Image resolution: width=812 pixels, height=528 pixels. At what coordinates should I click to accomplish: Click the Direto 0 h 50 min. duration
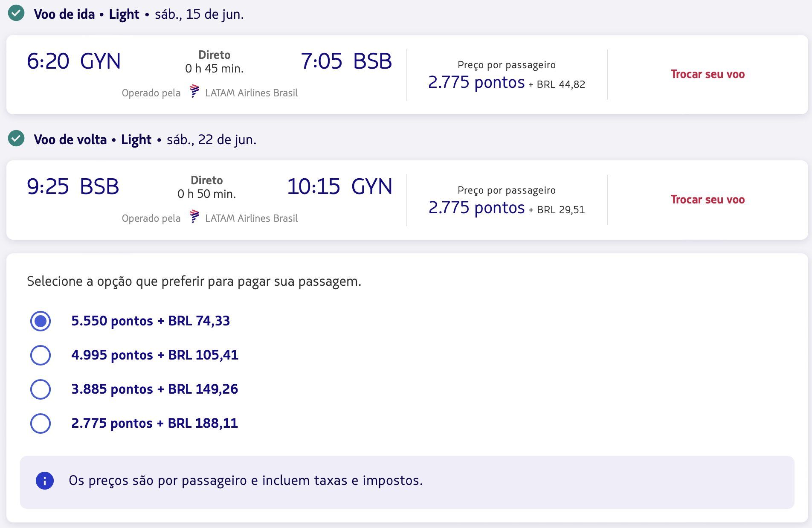click(x=207, y=187)
